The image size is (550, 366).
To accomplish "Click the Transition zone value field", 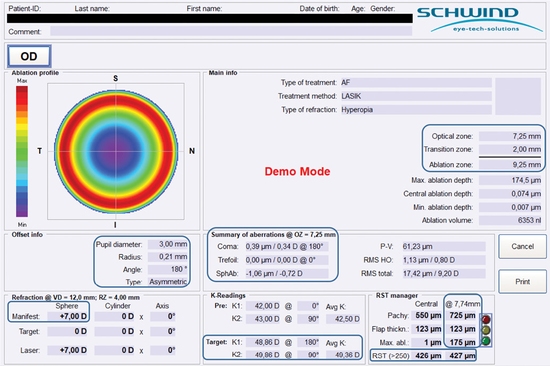I will coord(510,149).
